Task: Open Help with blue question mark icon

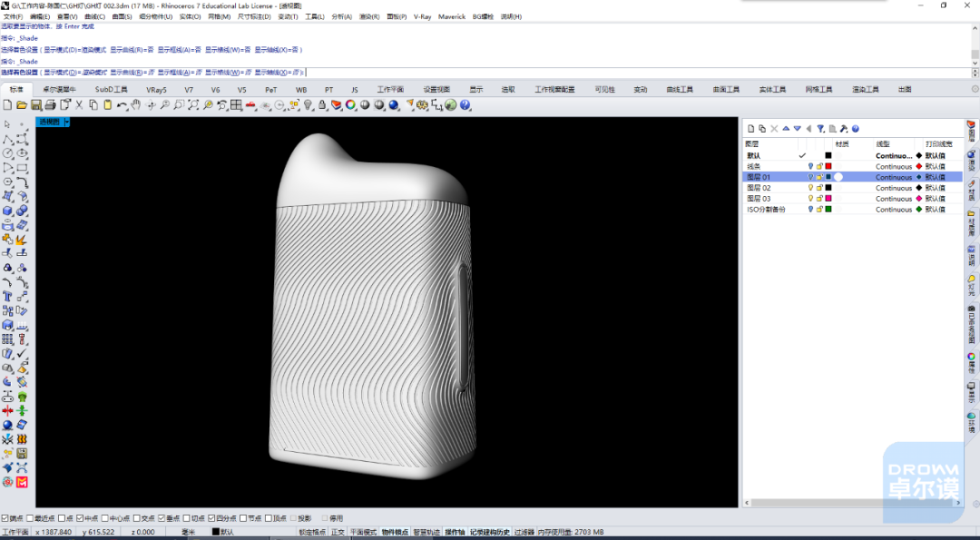Action: pos(465,105)
